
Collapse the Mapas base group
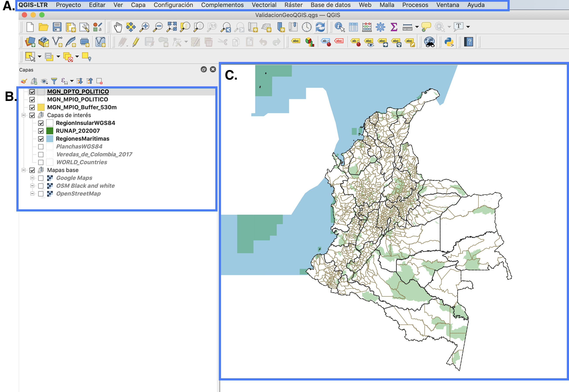pos(24,170)
